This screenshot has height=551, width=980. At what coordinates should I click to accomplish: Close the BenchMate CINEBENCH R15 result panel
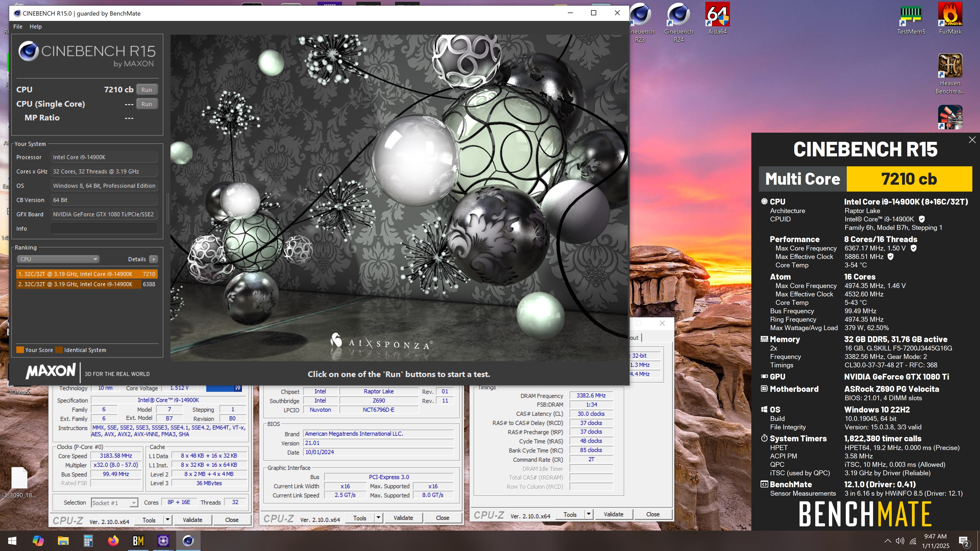pos(972,140)
